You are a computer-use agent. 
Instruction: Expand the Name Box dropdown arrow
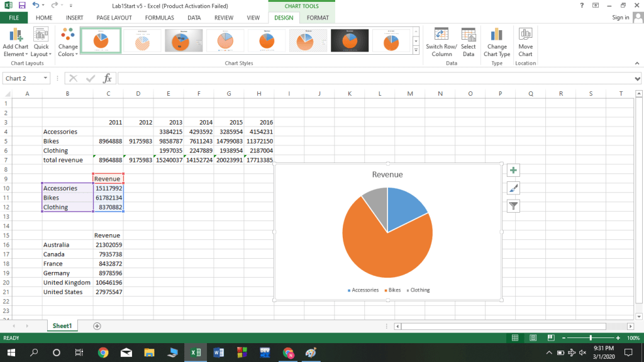[46, 79]
